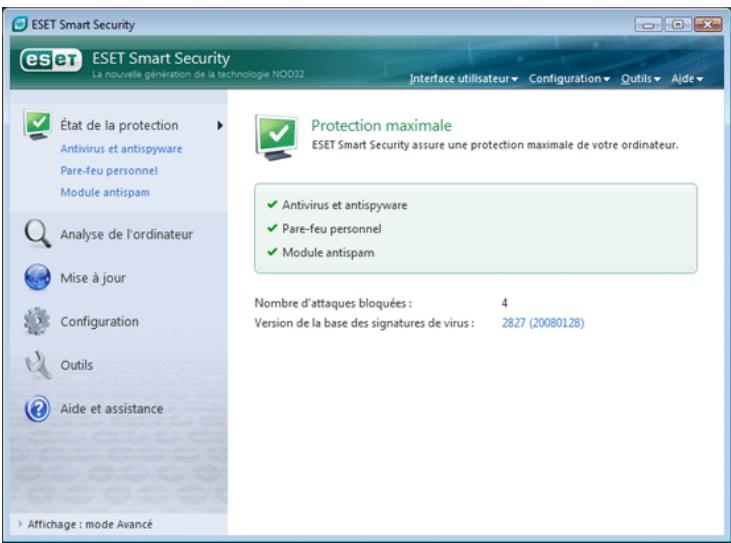Click the question mark icon for Aide et assistance

(x=37, y=409)
